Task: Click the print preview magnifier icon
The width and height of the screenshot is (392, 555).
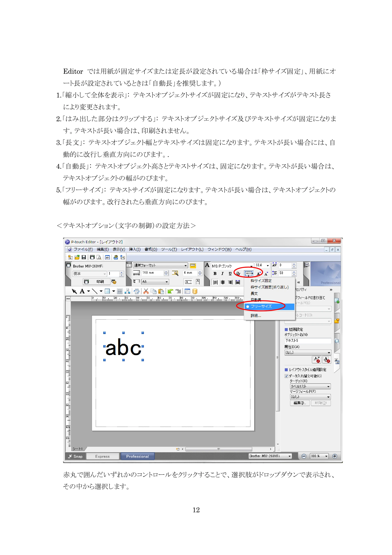Action: (99, 257)
